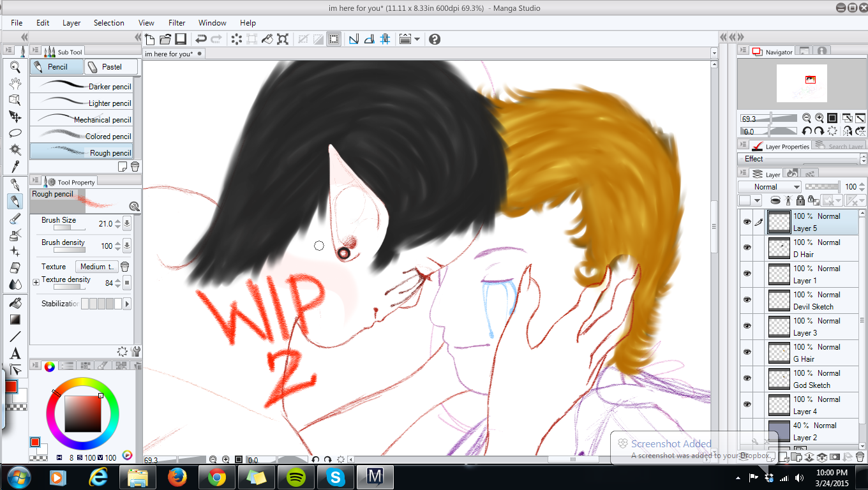Toggle the Lock layer icon
This screenshot has width=868, height=490.
[x=800, y=200]
